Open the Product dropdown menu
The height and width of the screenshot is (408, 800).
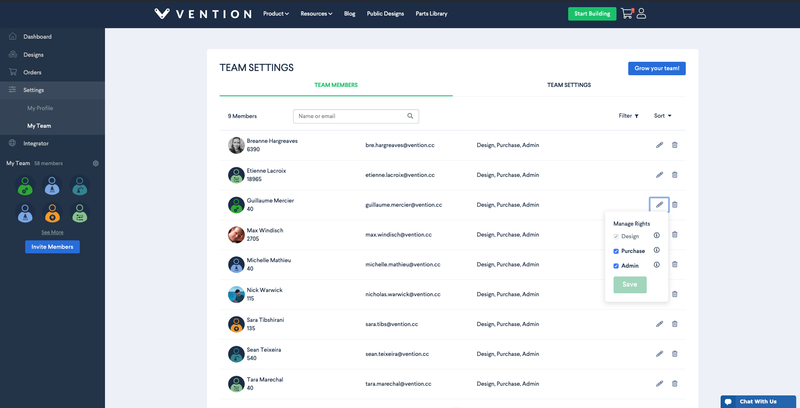[276, 14]
